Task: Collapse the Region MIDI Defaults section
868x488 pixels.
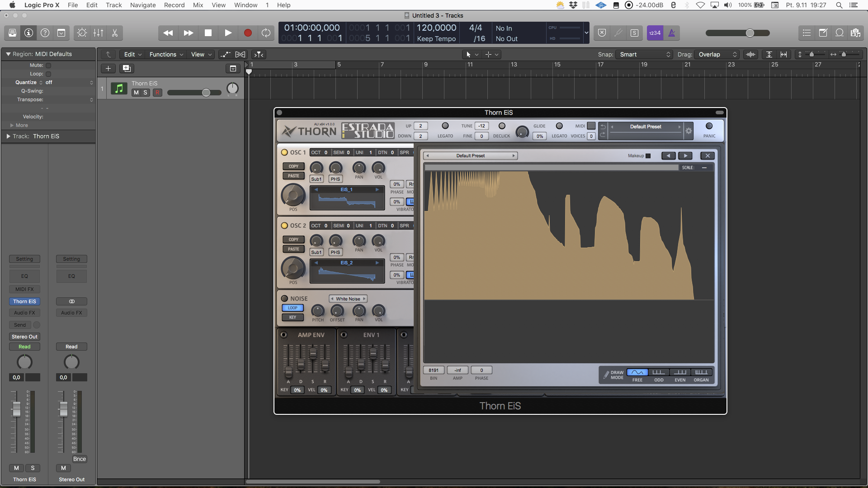Action: point(8,54)
